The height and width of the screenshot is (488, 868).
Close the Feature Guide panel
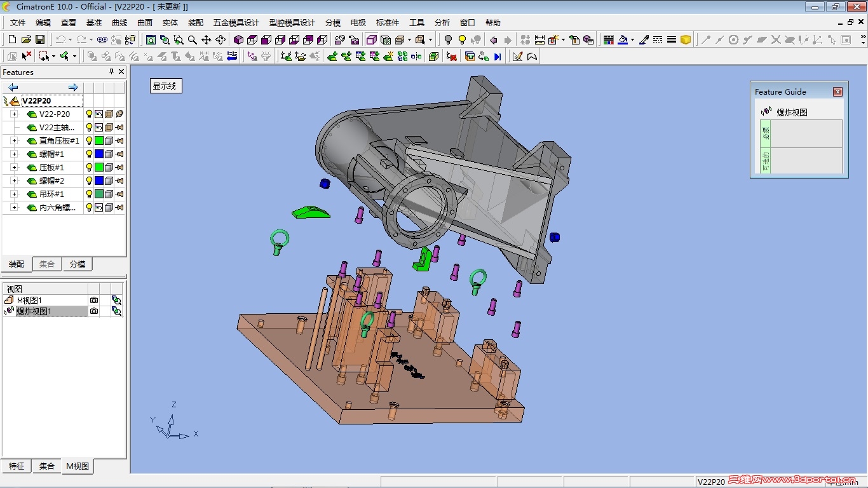point(837,91)
